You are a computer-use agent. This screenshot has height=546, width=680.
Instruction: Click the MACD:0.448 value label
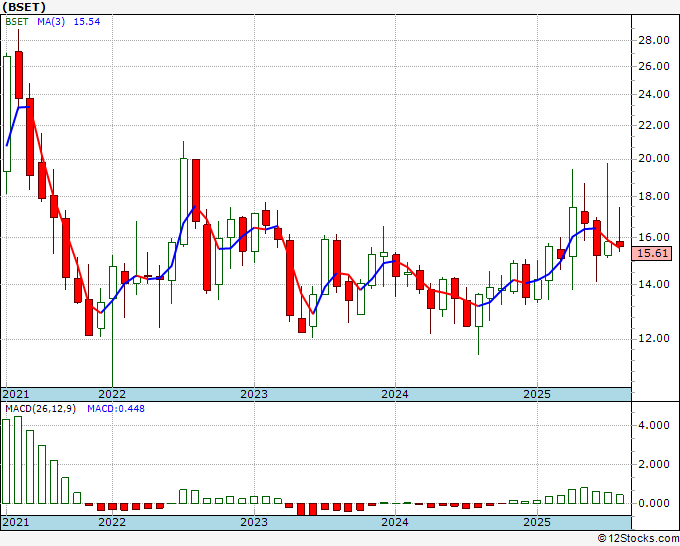click(x=116, y=409)
